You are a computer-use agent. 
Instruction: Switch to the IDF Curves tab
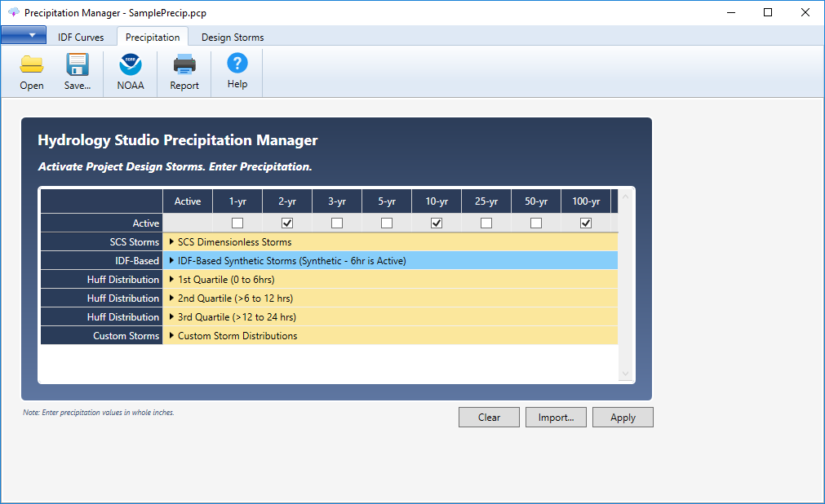tap(81, 37)
